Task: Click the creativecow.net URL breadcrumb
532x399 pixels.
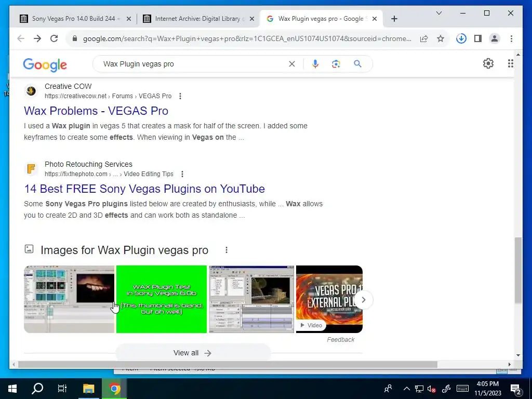Action: pos(108,96)
